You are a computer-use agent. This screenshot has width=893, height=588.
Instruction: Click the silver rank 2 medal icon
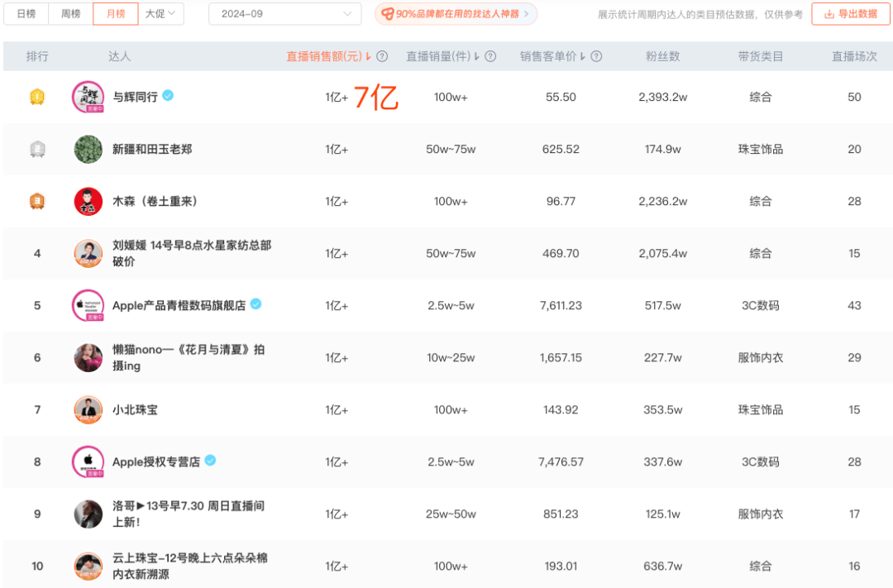37,150
